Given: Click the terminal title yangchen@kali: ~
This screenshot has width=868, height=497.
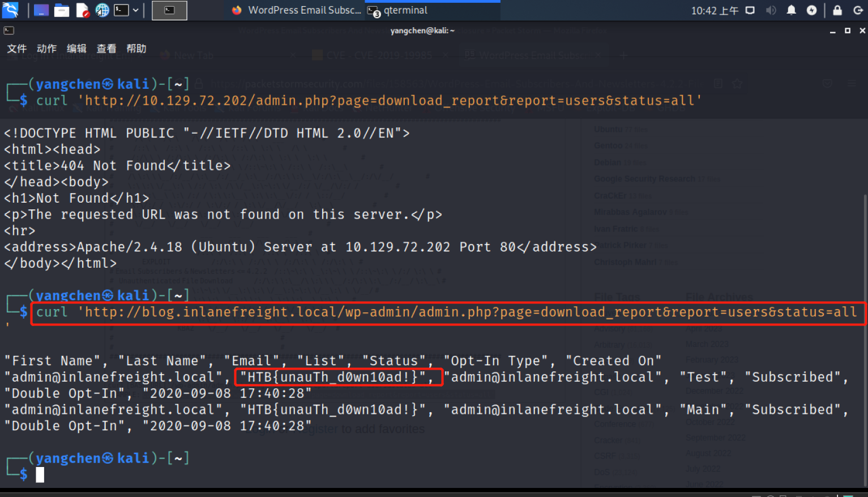Looking at the screenshot, I should [422, 31].
